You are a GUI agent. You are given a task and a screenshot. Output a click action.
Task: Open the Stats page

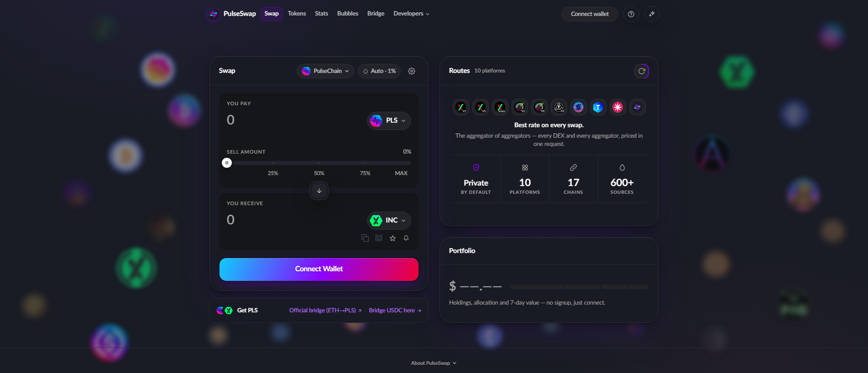[x=321, y=14]
